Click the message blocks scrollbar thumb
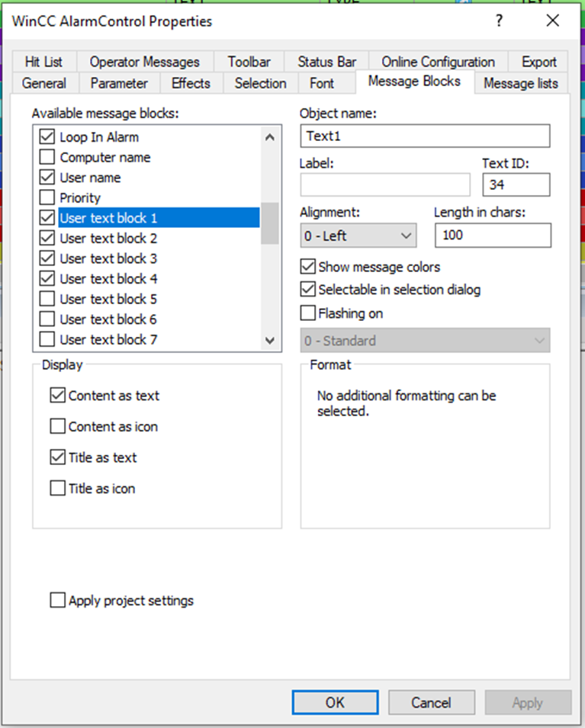This screenshot has height=728, width=585. click(269, 223)
